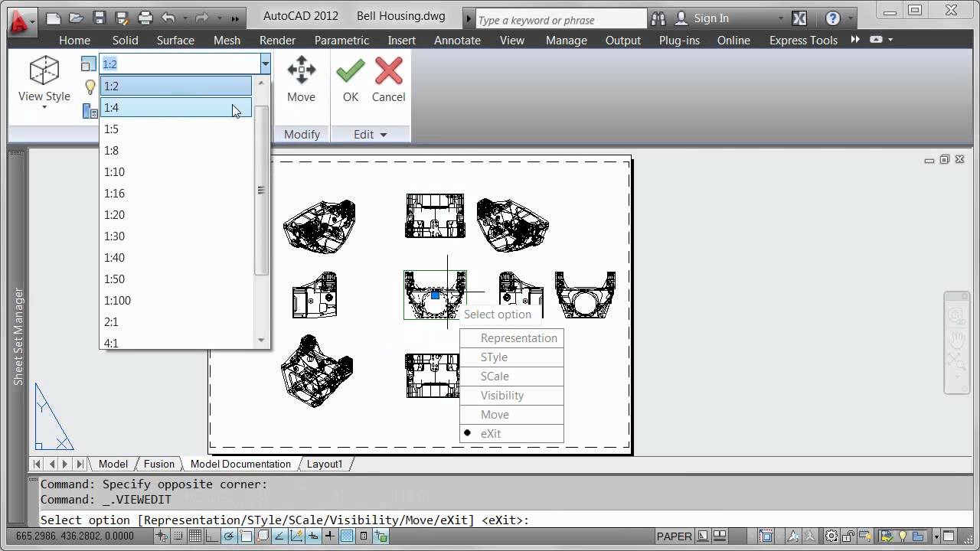Select scale 1:100 in the list

(x=176, y=301)
